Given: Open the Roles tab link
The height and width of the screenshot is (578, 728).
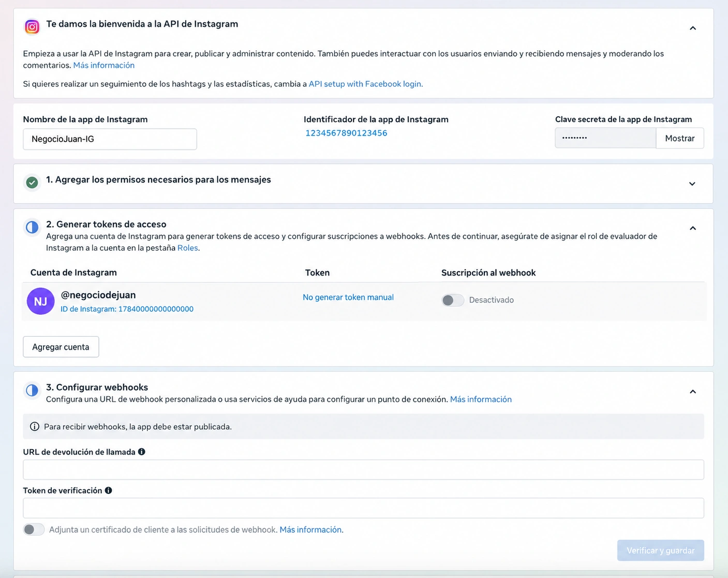Looking at the screenshot, I should tap(188, 248).
